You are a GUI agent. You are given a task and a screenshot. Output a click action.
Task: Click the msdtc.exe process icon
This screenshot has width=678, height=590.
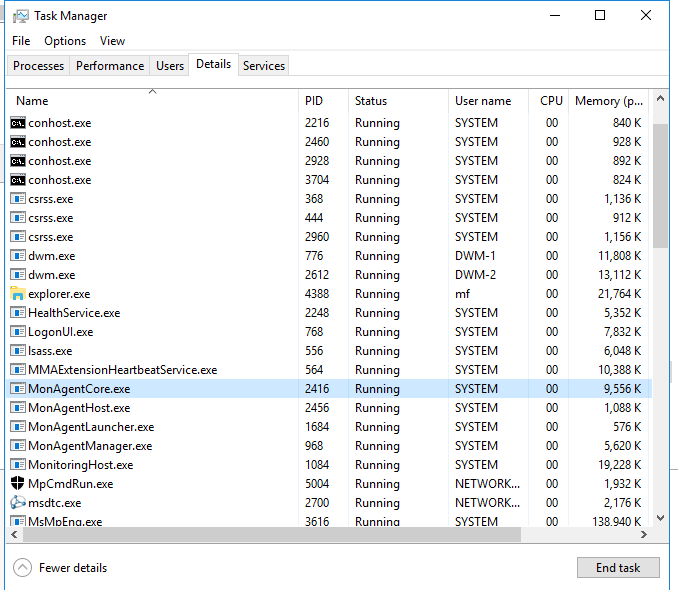pos(18,503)
